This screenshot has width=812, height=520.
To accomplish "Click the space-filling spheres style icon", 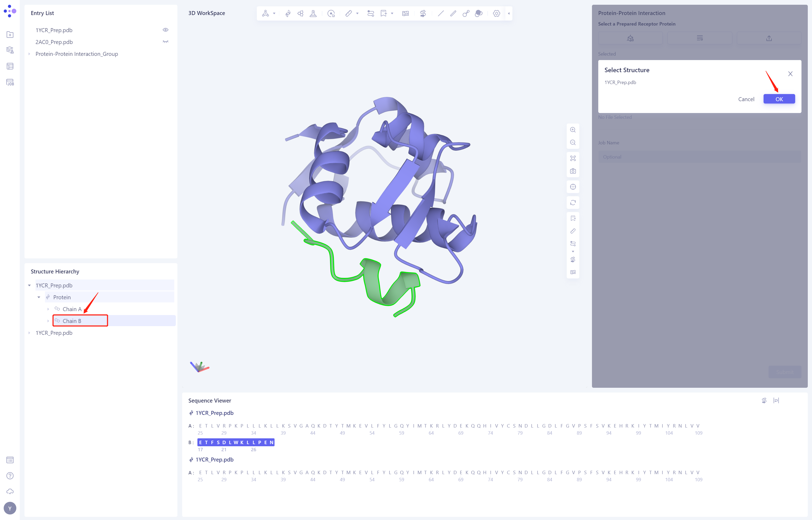I will [x=478, y=13].
